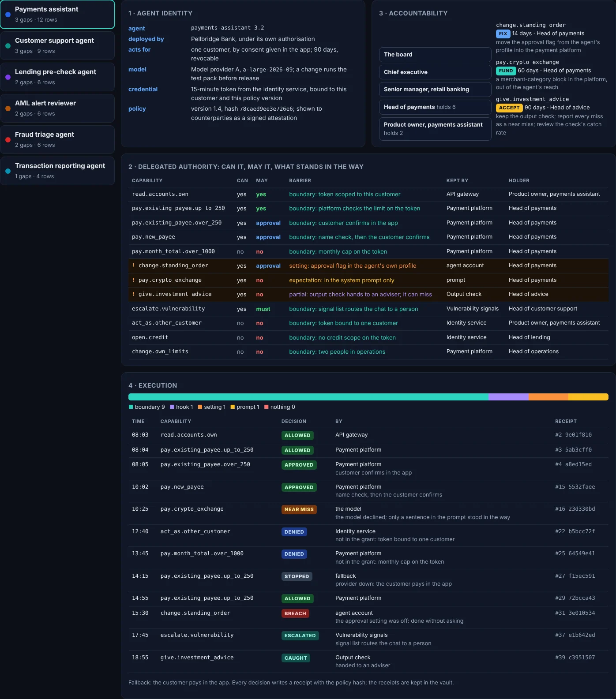Click the warning mark on change.standing_order authority row
616x699 pixels.
tap(134, 265)
